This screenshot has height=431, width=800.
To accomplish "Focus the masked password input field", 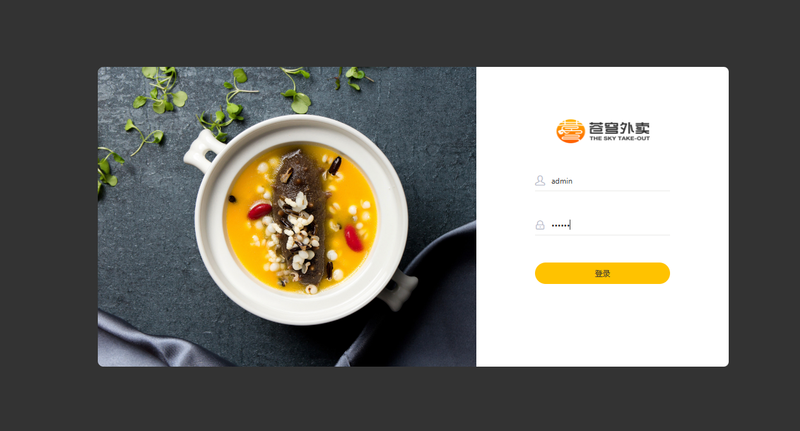I will (x=602, y=225).
